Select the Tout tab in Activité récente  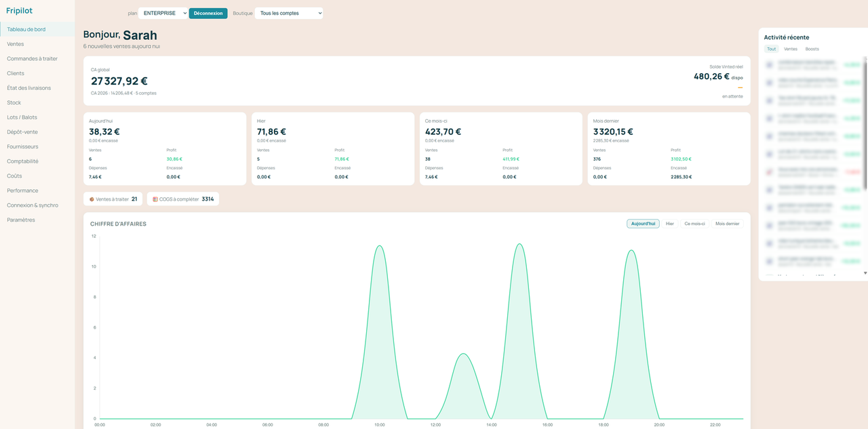coord(772,49)
